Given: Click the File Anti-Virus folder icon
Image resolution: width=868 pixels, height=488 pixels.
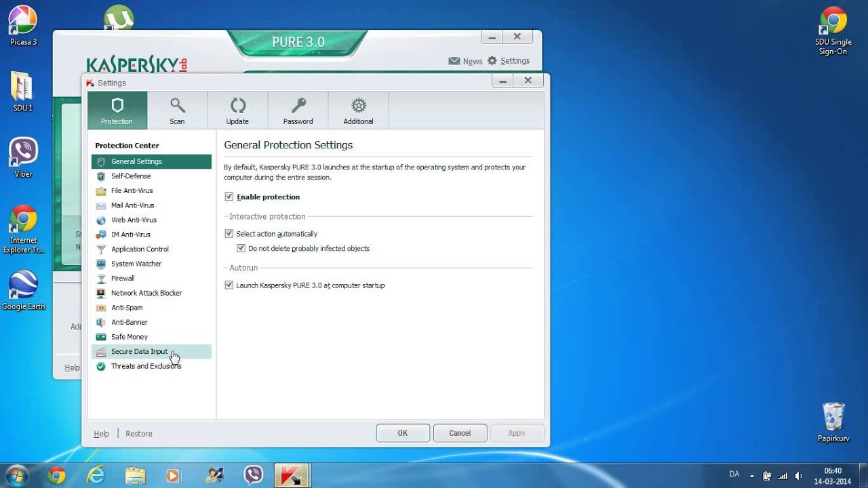Looking at the screenshot, I should tap(101, 191).
